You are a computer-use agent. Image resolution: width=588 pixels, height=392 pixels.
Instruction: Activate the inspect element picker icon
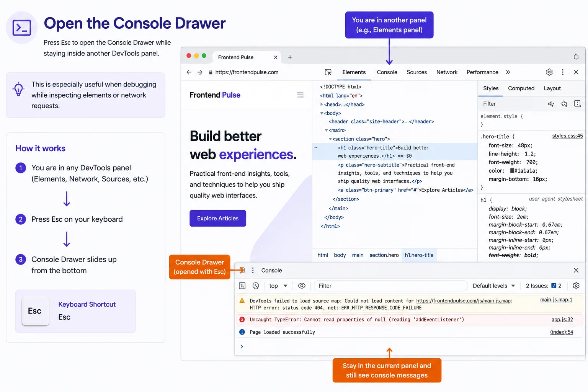328,72
